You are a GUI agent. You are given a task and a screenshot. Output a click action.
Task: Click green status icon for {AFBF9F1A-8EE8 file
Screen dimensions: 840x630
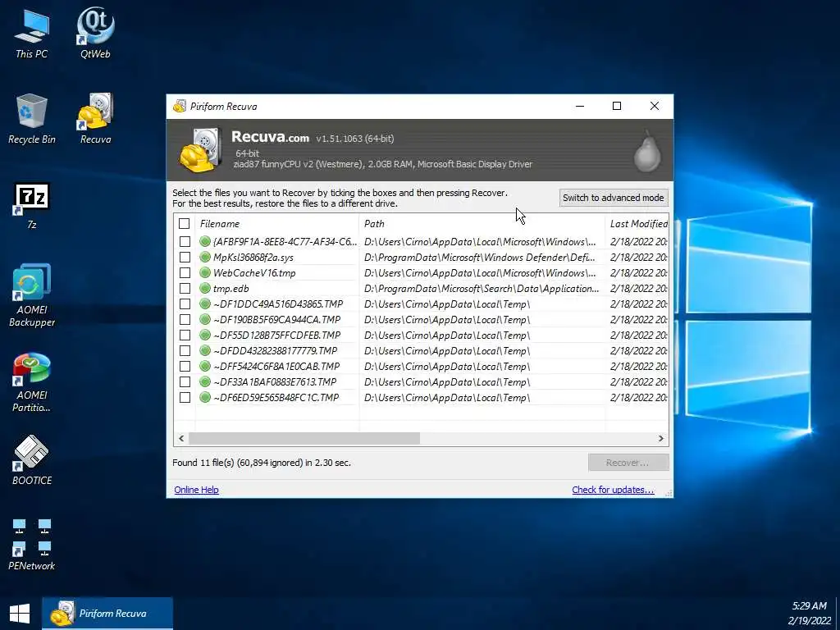coord(204,242)
